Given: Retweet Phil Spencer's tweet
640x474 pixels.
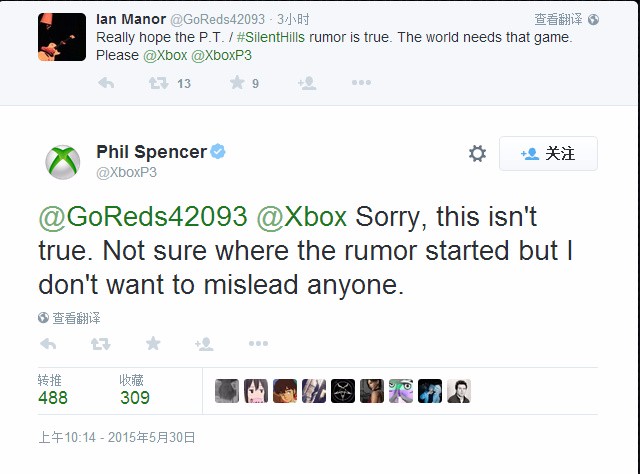Looking at the screenshot, I should point(101,344).
